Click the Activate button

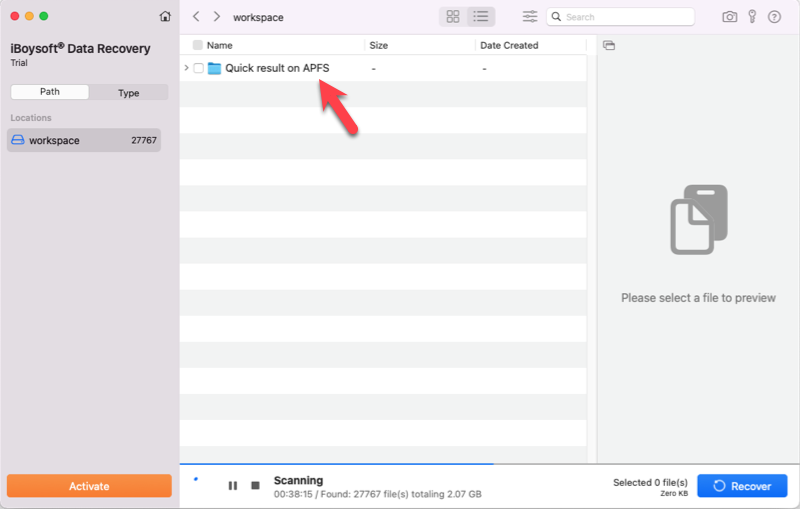[89, 486]
